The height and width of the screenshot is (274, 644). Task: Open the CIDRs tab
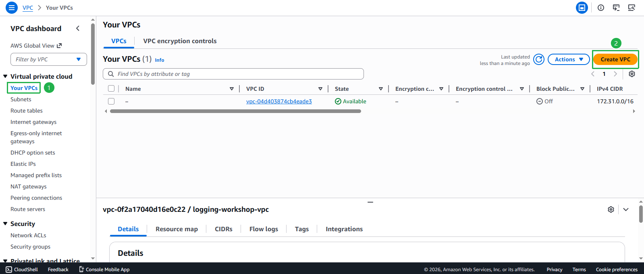point(224,229)
